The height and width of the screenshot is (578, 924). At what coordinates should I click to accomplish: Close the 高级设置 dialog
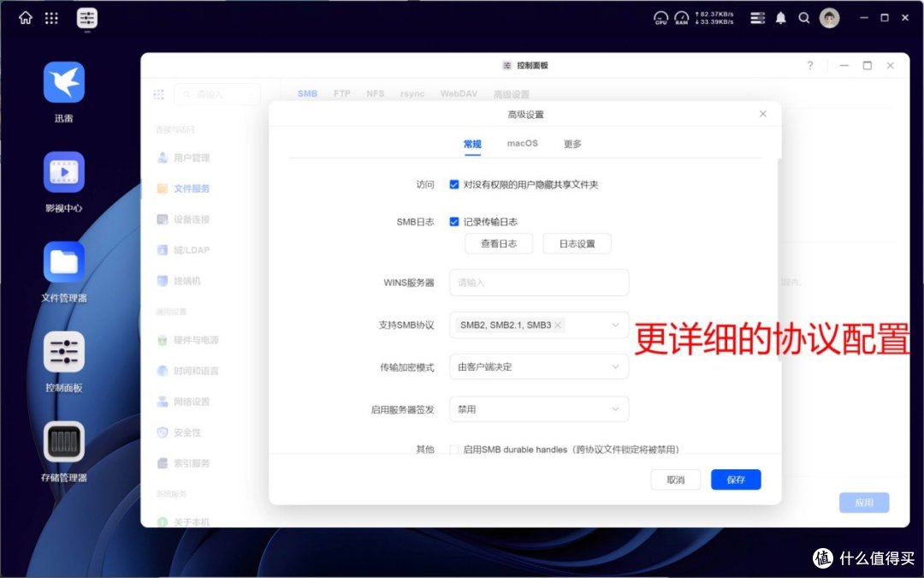click(763, 114)
